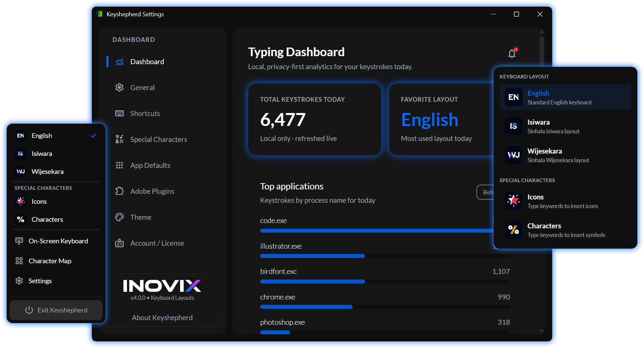The image size is (644, 348).
Task: Click the Character Map grid icon
Action: (19, 261)
